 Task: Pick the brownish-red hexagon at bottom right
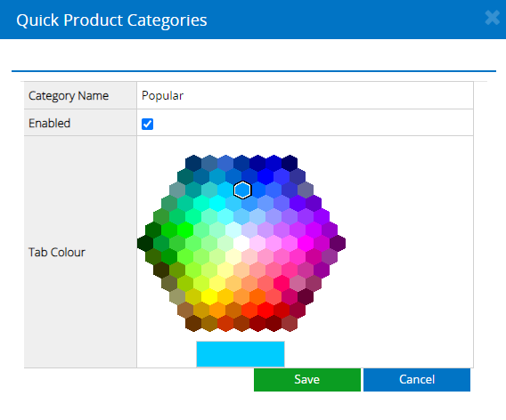(290, 323)
